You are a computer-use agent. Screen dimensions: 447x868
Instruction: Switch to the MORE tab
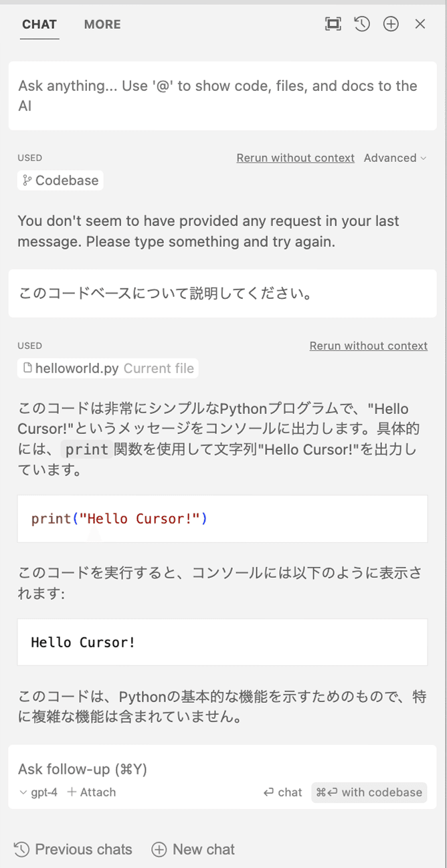coord(102,24)
